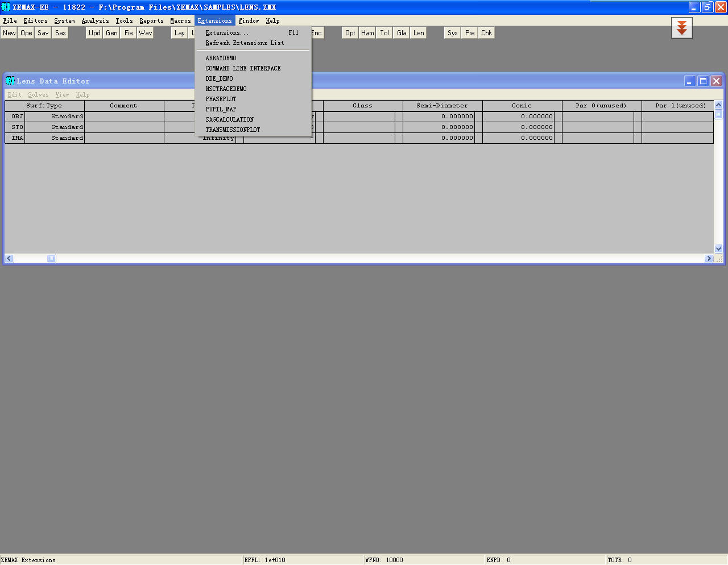Screen dimensions: 728x565
Task: Open the Lens Data Editor View menu
Action: pyautogui.click(x=62, y=94)
